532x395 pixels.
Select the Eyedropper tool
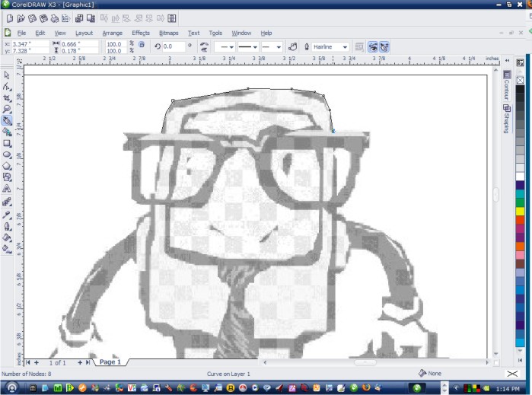7,215
